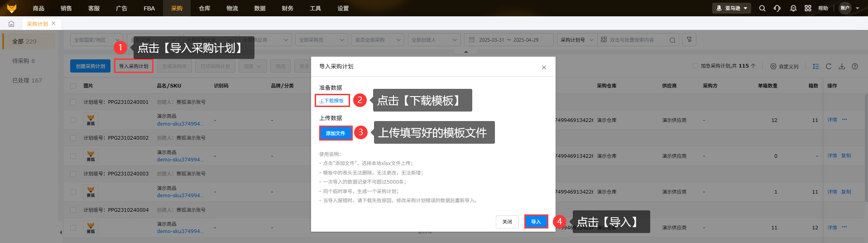Click 关闭 button in dialog

[x=507, y=222]
